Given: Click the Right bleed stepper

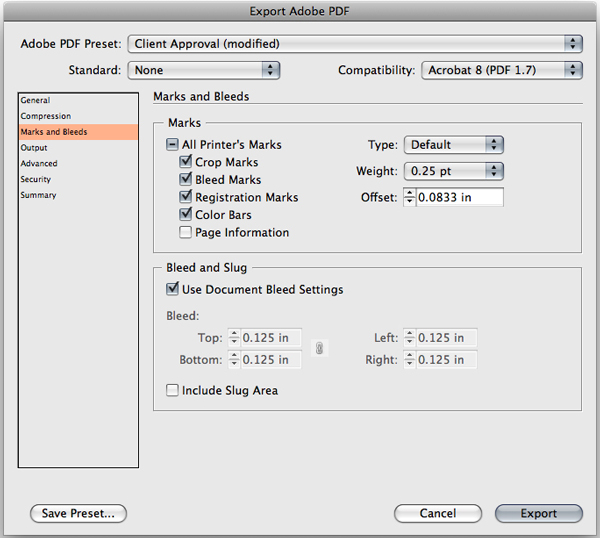Looking at the screenshot, I should (409, 360).
